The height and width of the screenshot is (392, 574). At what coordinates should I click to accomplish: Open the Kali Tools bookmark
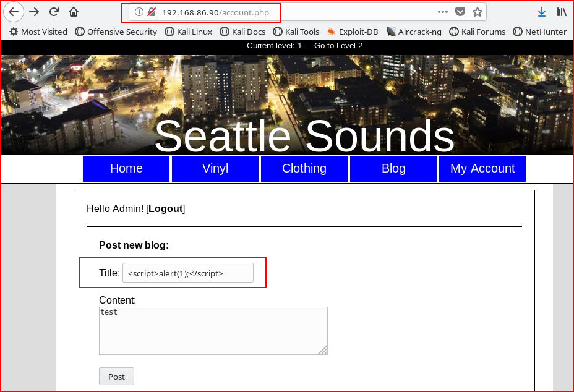pyautogui.click(x=296, y=32)
